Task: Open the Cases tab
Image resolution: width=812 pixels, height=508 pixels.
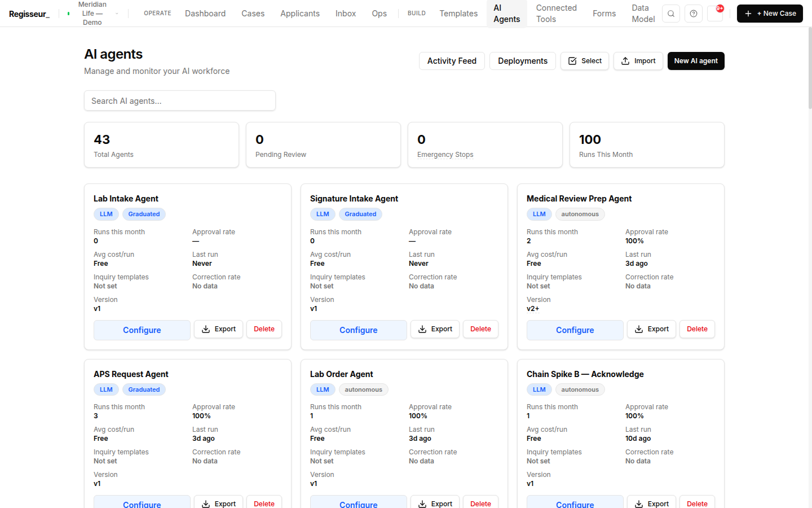Action: 253,14
